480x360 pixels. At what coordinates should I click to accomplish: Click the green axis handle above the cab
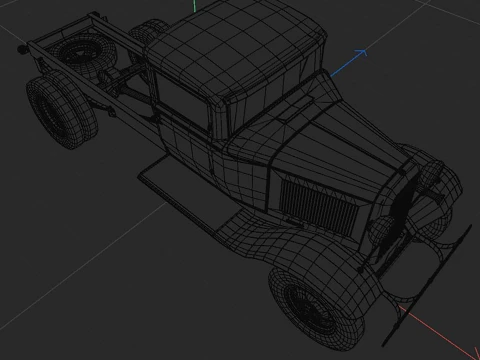pyautogui.click(x=195, y=6)
